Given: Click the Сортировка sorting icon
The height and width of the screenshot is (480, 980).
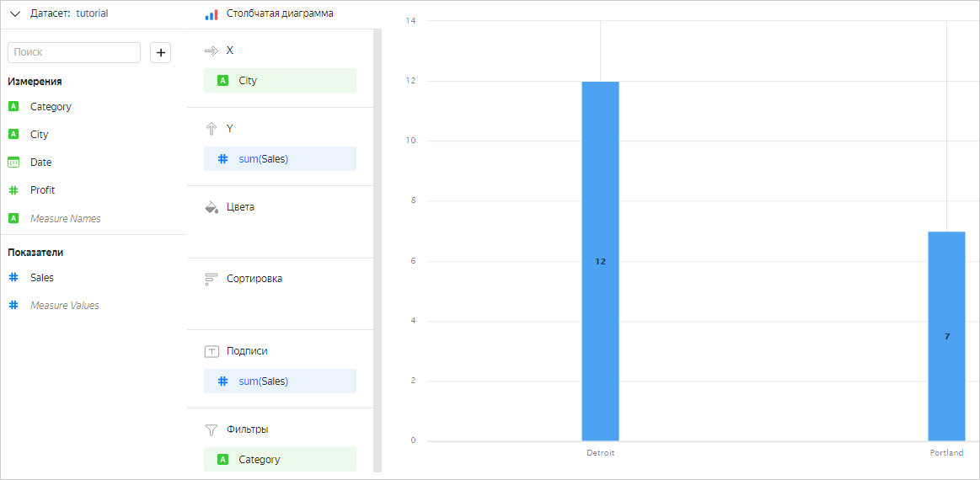Looking at the screenshot, I should 212,279.
